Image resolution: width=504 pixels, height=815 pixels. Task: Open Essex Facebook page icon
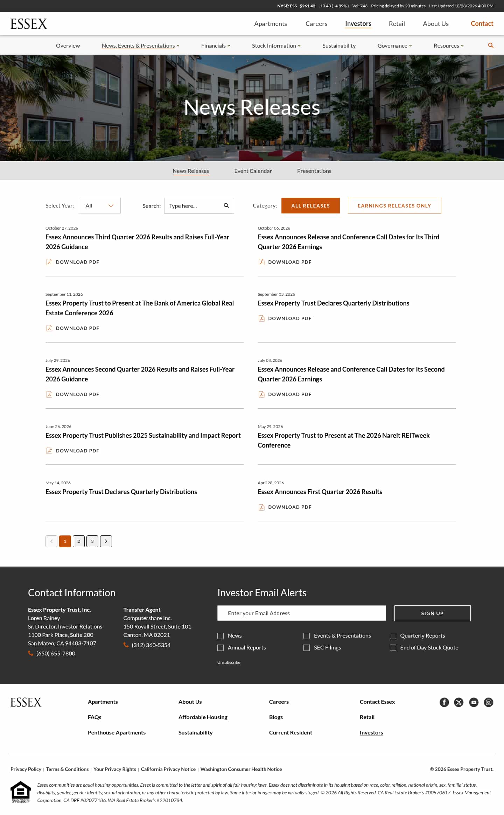tap(444, 702)
